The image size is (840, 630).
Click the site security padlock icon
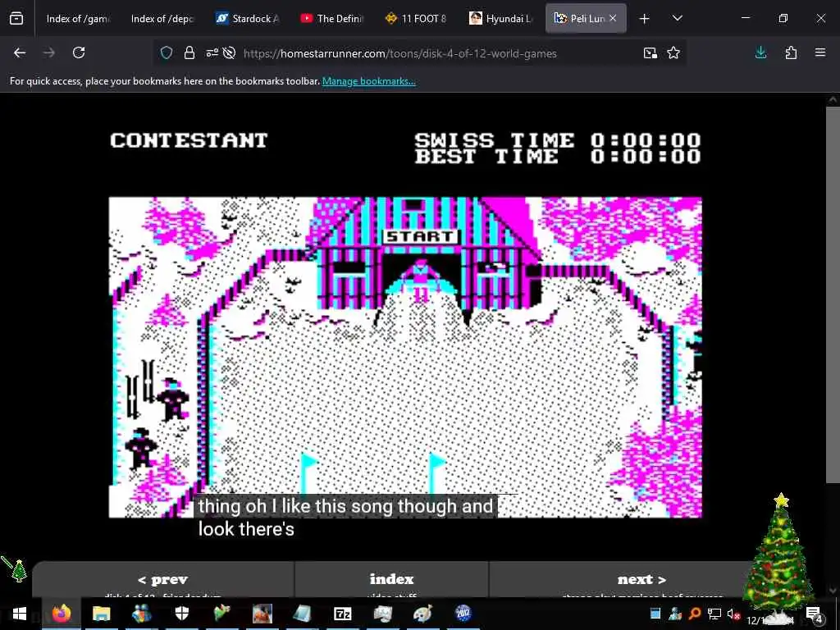pos(189,52)
